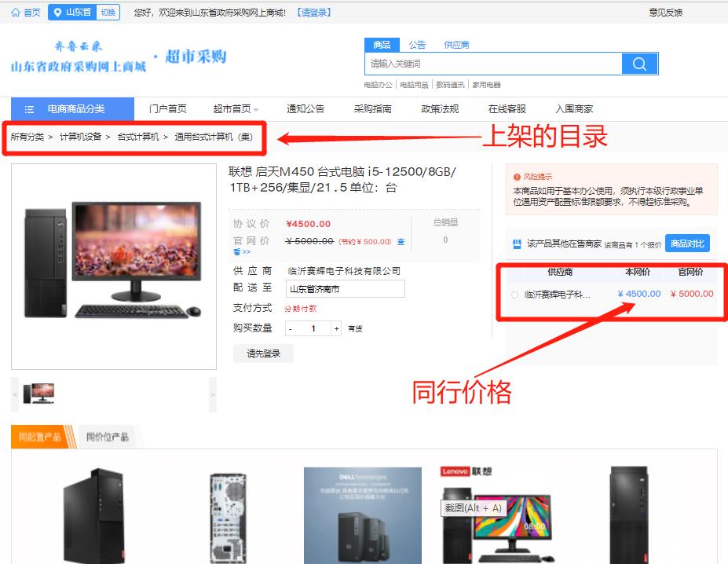Open the 配送至 delivery region selector
The height and width of the screenshot is (564, 728).
point(345,289)
